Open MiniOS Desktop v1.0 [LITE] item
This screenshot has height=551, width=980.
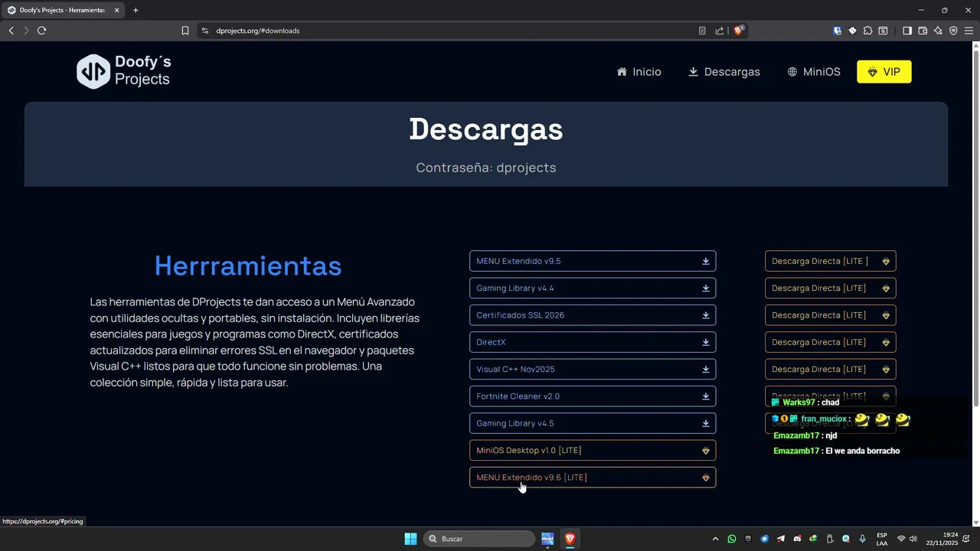coord(593,450)
